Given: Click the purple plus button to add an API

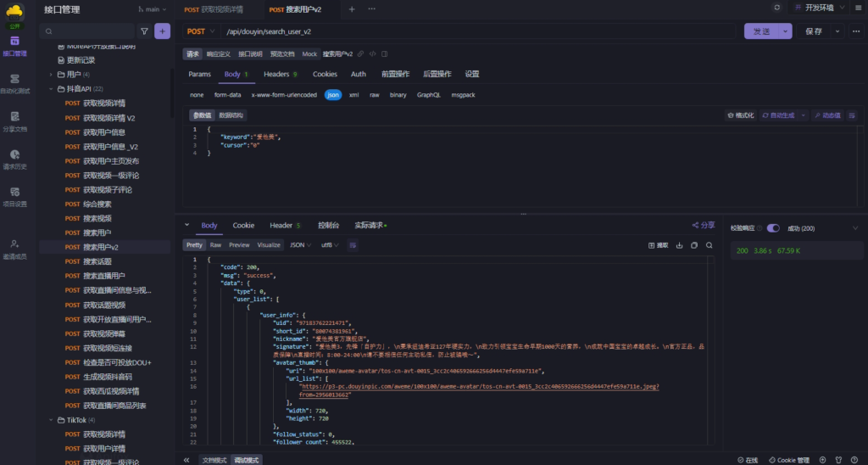Looking at the screenshot, I should pyautogui.click(x=162, y=31).
